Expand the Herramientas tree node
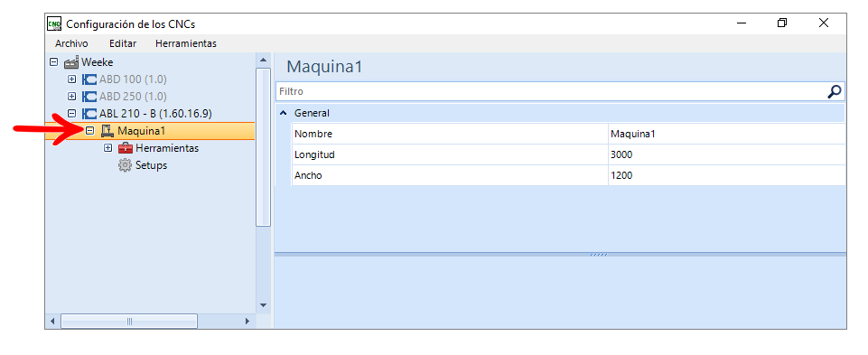This screenshot has height=355, width=868. [108, 148]
